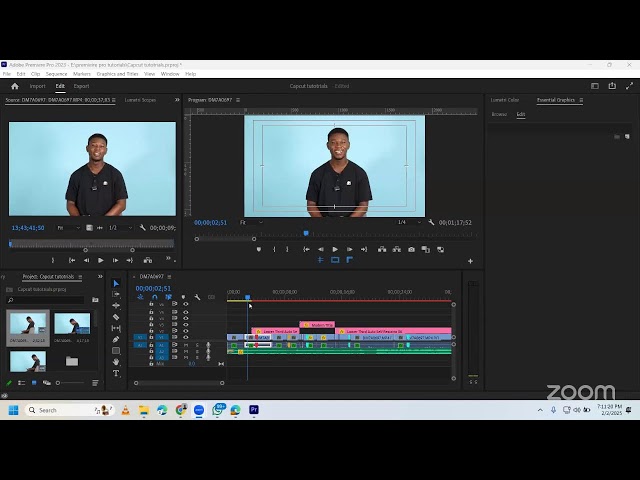Toggle track lock on A1
640x480 pixels.
pos(151,345)
